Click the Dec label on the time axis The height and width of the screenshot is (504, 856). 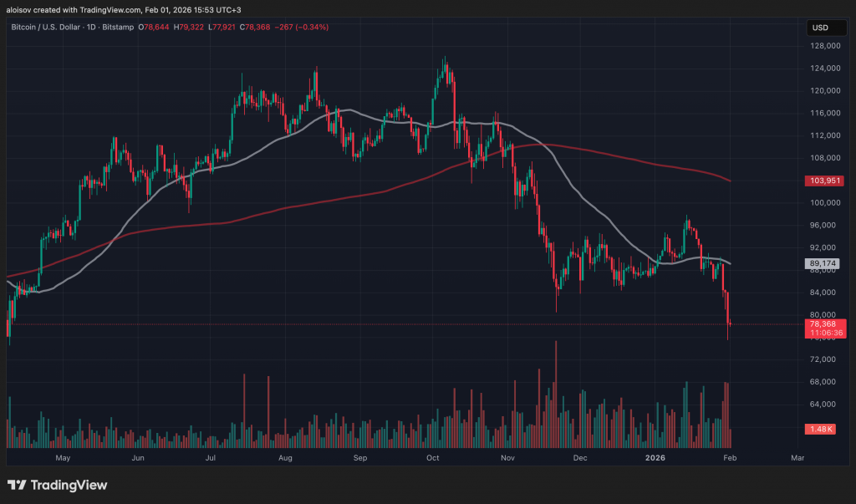pos(581,458)
